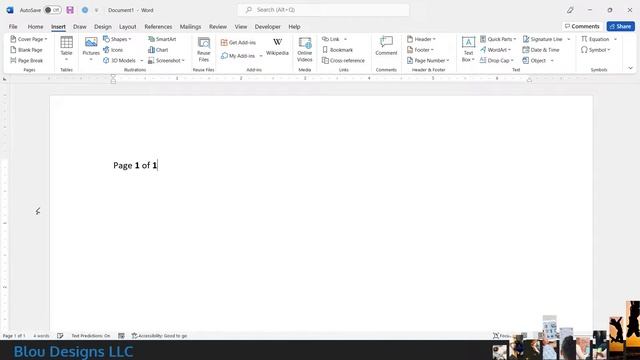The image size is (640, 360).
Task: Insert a Blank Page
Action: 26,50
